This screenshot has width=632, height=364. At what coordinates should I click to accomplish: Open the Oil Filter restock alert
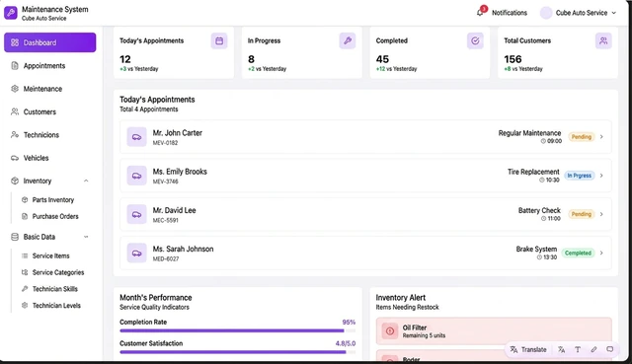[x=494, y=331]
